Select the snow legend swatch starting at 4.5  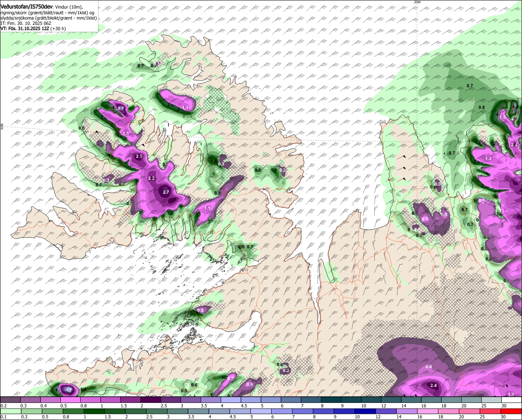[251, 400]
